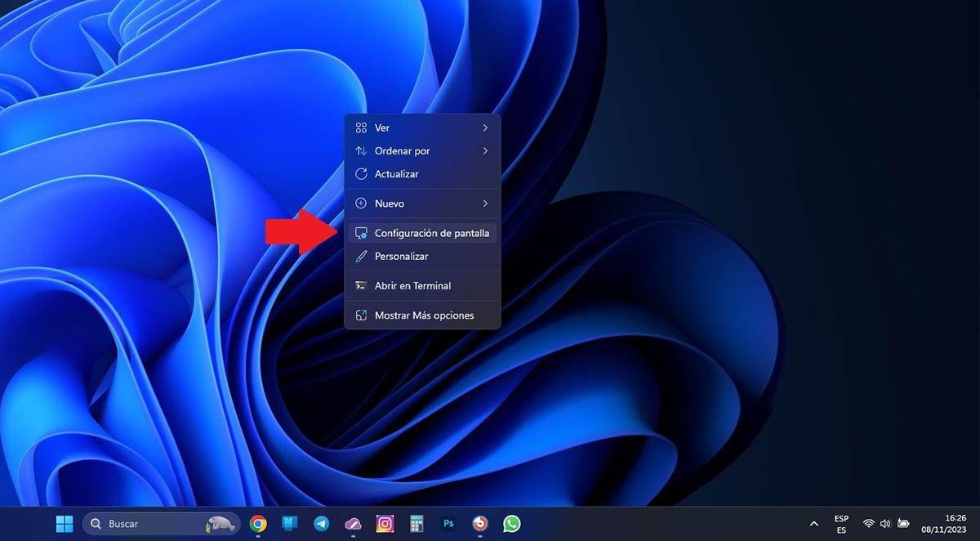Open Google Chrome from the taskbar
The image size is (980, 541).
(259, 523)
